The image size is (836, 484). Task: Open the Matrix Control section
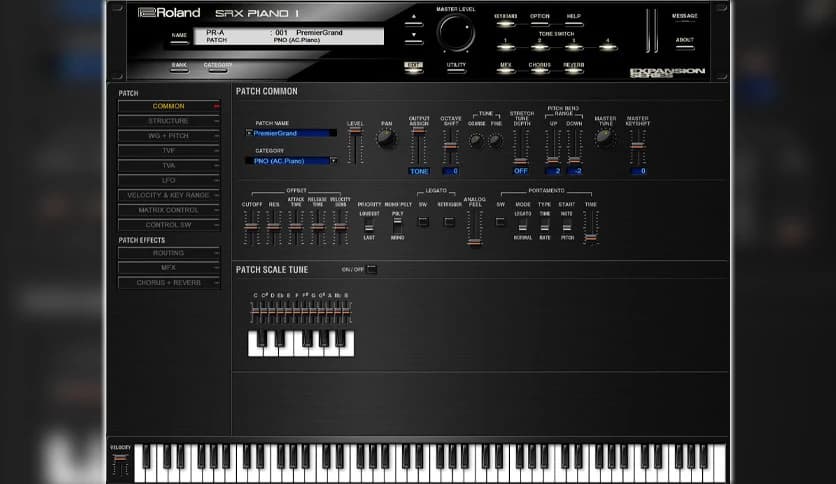tap(169, 211)
